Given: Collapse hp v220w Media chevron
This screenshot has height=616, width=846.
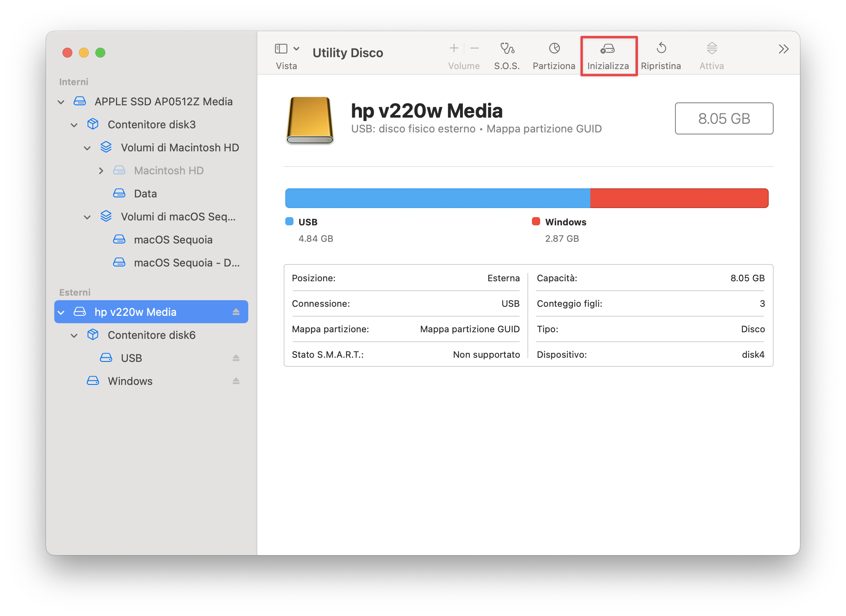Looking at the screenshot, I should pos(61,313).
